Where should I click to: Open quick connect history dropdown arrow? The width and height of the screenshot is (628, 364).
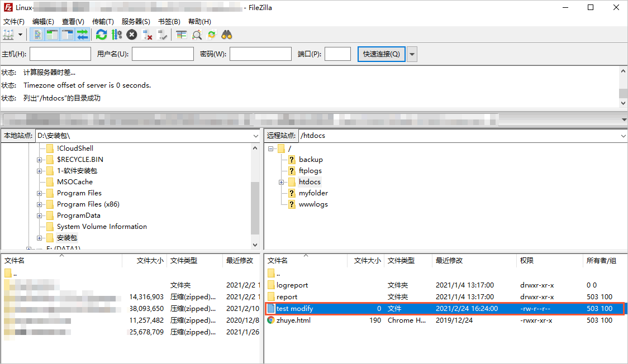coord(412,54)
